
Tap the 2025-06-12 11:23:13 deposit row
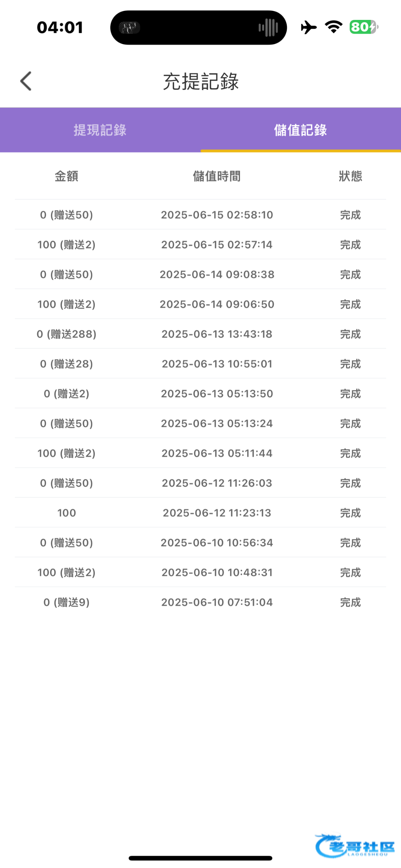click(217, 513)
